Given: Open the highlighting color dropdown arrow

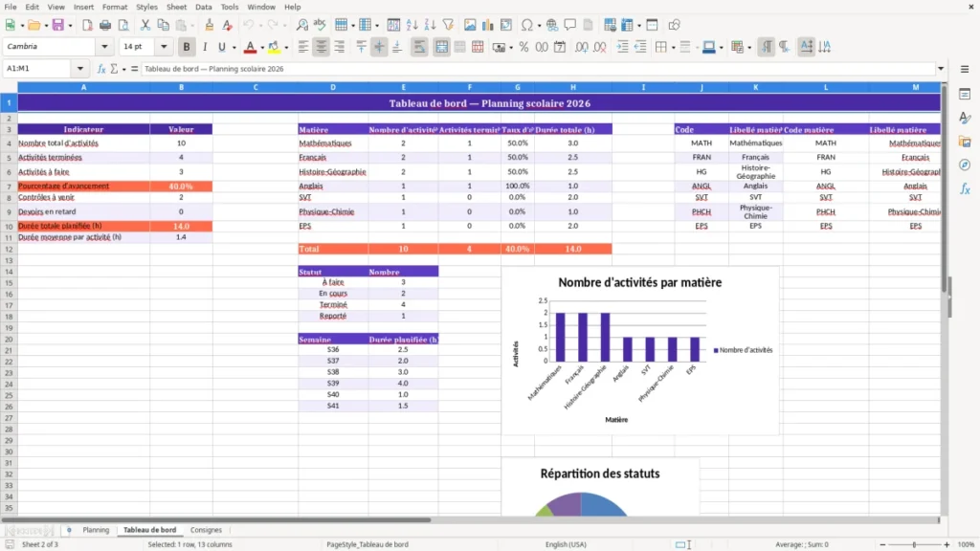Looking at the screenshot, I should [286, 47].
